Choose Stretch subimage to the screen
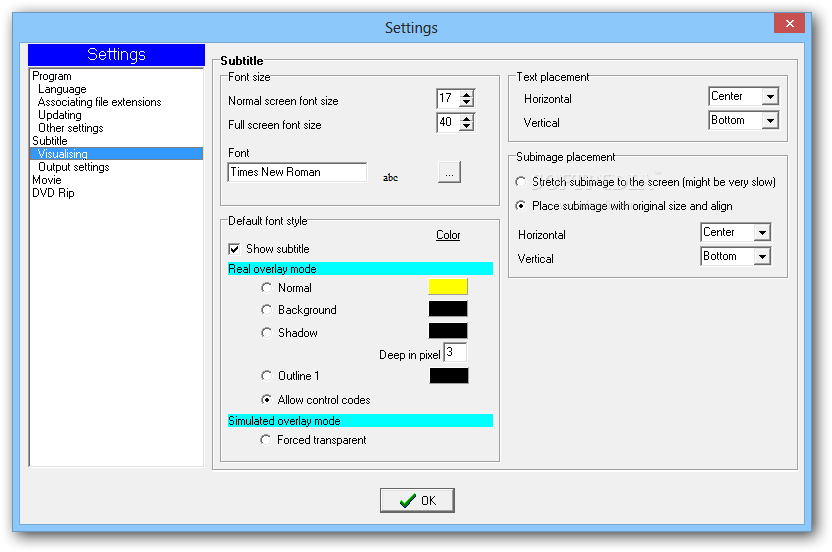Screen dimensions: 832x552 (521, 182)
